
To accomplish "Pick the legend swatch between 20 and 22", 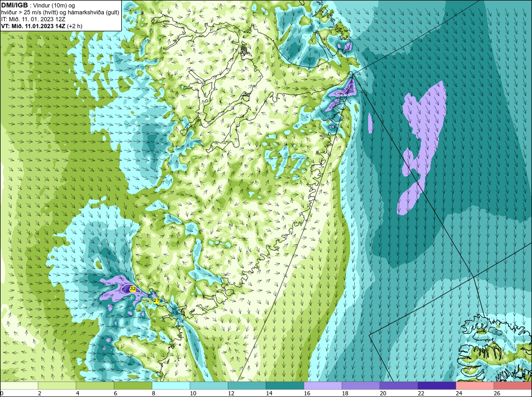I will click(x=399, y=386).
